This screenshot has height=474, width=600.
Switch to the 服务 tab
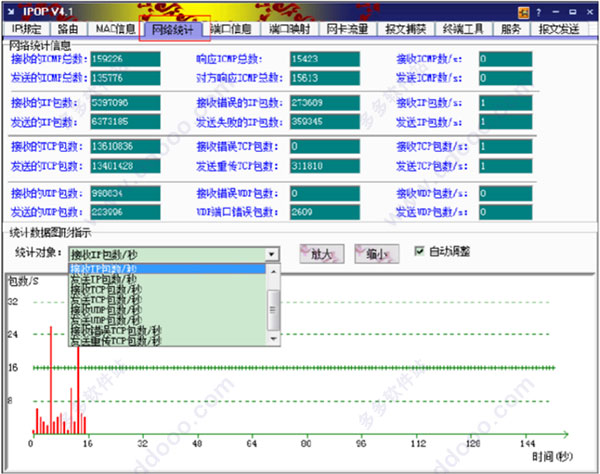[x=510, y=29]
